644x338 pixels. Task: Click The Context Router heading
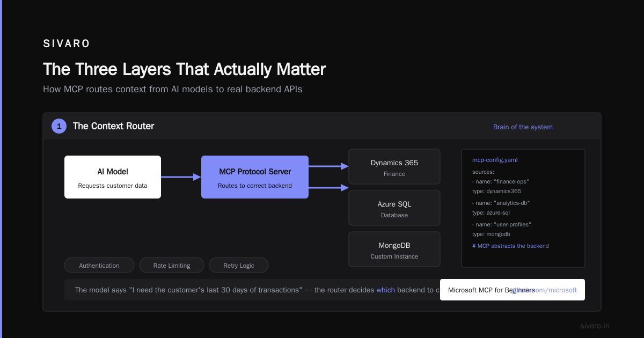[x=113, y=126]
